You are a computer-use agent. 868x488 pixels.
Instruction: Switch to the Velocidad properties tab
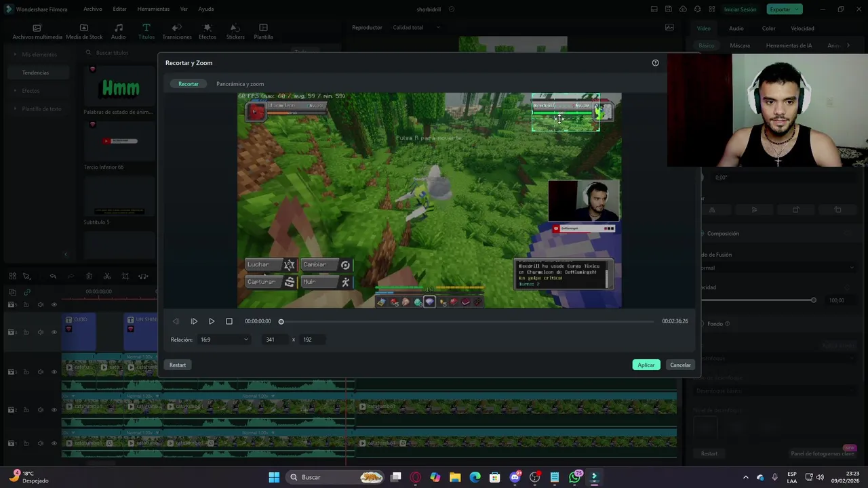[x=802, y=28]
